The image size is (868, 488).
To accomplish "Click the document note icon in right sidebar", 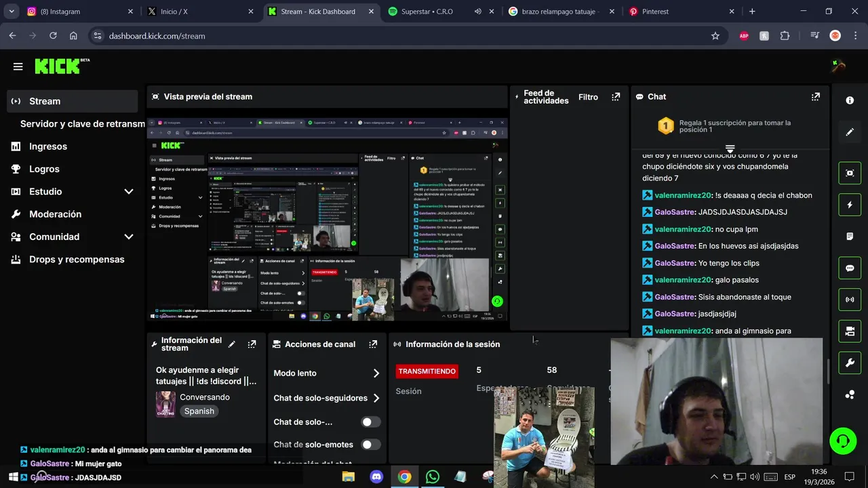I will click(850, 237).
